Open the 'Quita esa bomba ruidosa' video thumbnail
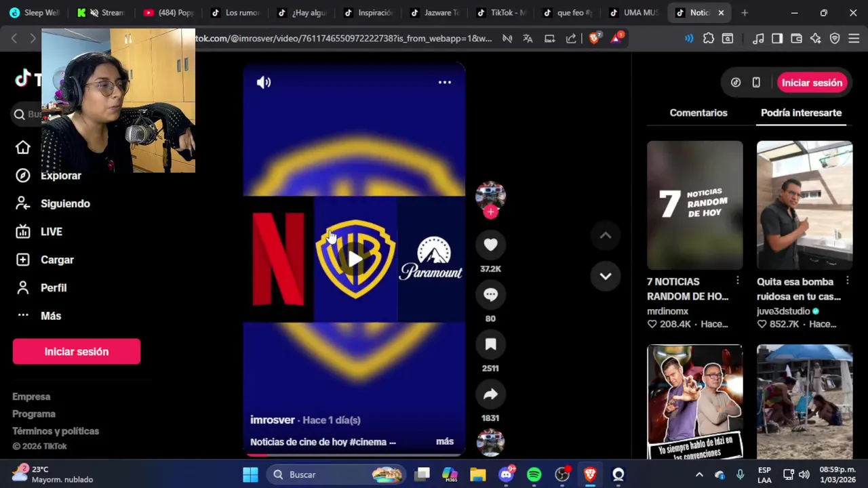Image resolution: width=868 pixels, height=488 pixels. pyautogui.click(x=804, y=205)
